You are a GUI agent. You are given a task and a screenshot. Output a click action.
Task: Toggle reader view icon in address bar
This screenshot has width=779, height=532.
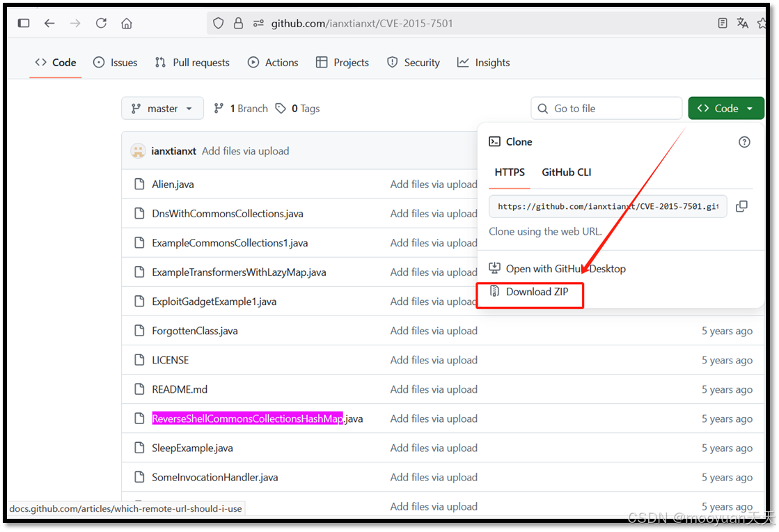pos(723,23)
